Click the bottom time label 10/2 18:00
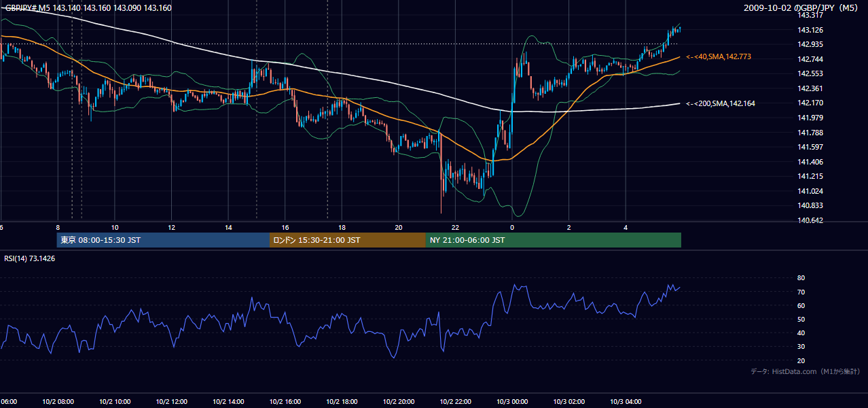Viewport: 868px width, 408px height. (x=342, y=402)
